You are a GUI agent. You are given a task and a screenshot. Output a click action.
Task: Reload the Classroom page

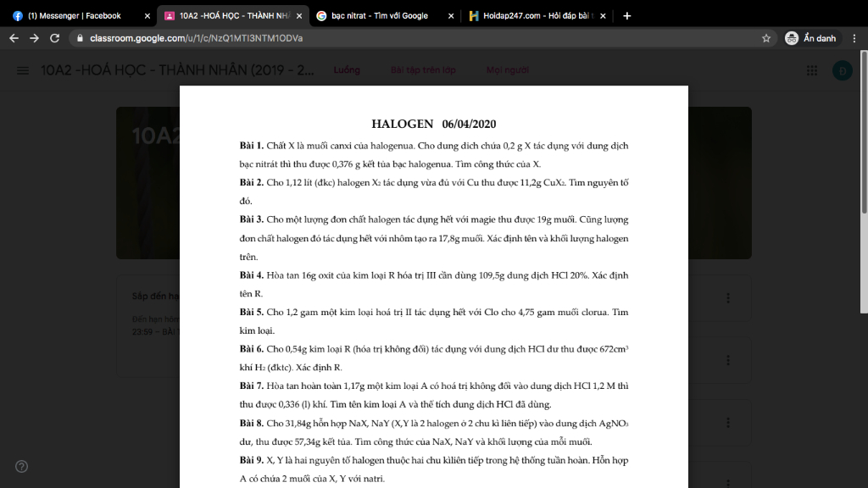[55, 38]
